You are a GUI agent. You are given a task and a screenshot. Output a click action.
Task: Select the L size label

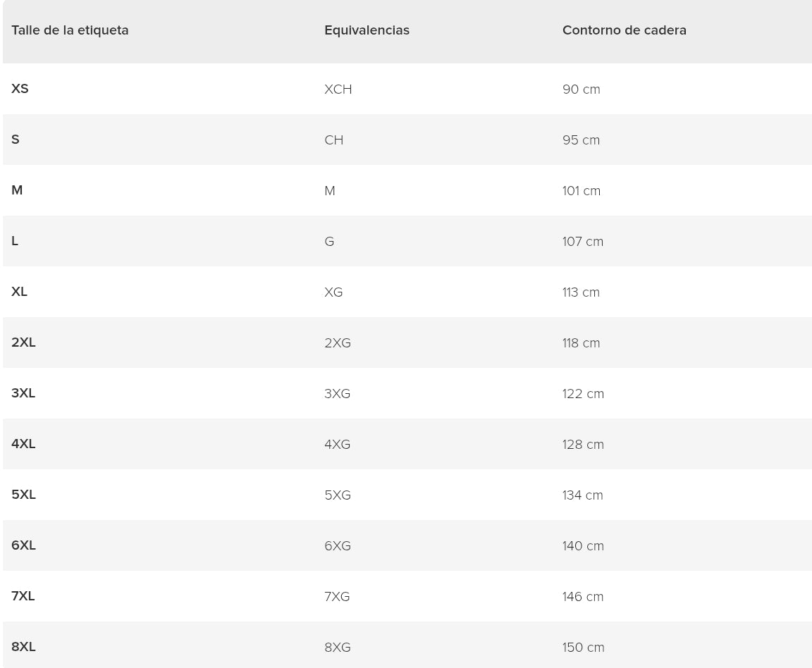pyautogui.click(x=15, y=241)
